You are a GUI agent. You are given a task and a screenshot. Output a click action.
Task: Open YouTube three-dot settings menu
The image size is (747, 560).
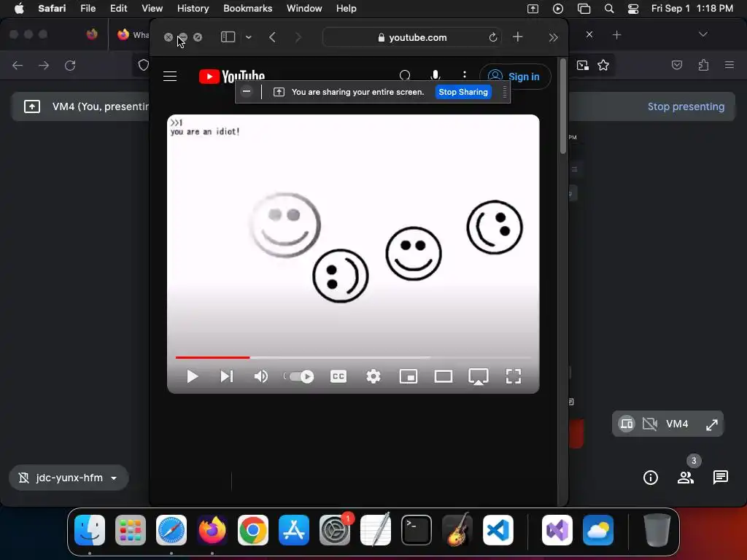point(465,75)
